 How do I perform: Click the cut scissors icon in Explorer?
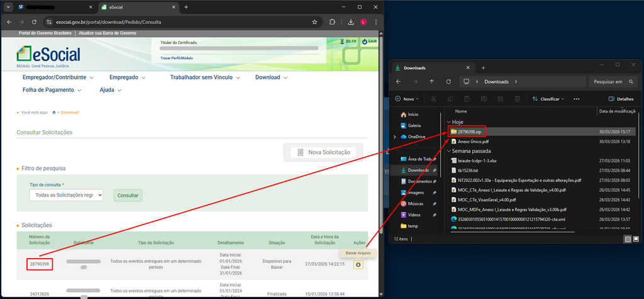click(433, 99)
